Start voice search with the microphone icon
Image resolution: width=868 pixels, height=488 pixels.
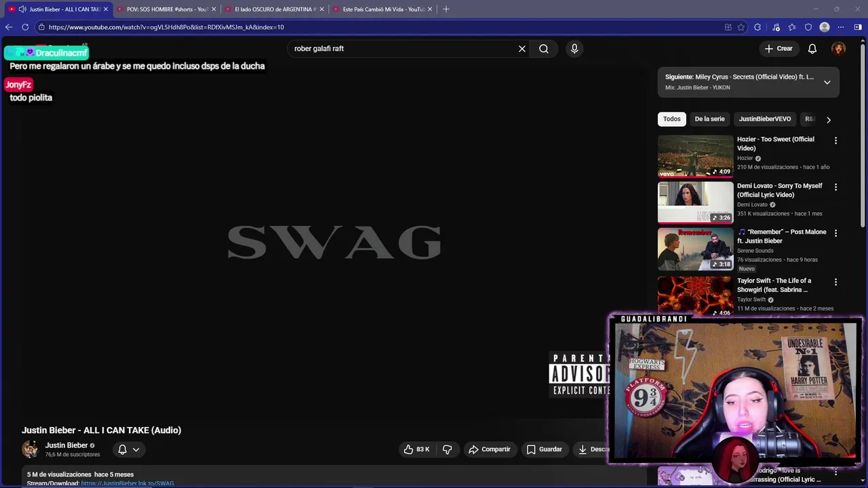[574, 49]
